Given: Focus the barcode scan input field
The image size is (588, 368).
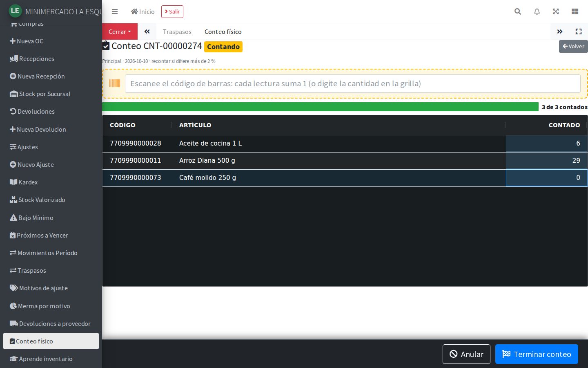Looking at the screenshot, I should [352, 83].
